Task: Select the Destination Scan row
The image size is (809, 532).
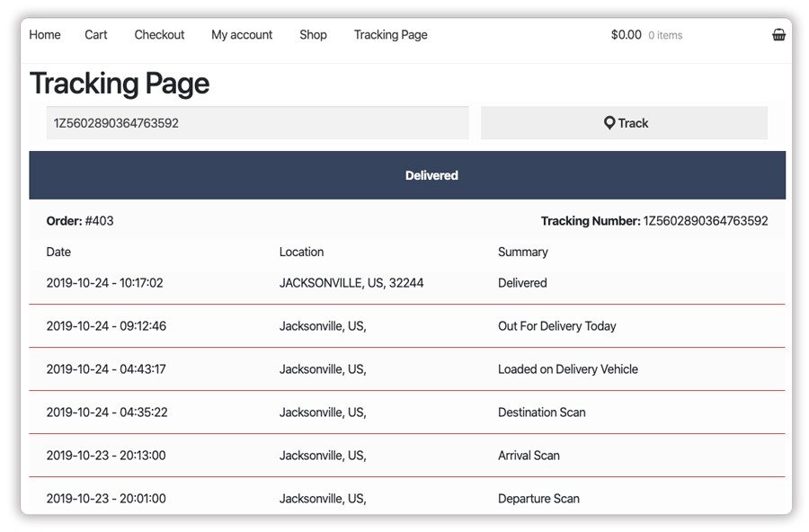Action: [x=407, y=412]
